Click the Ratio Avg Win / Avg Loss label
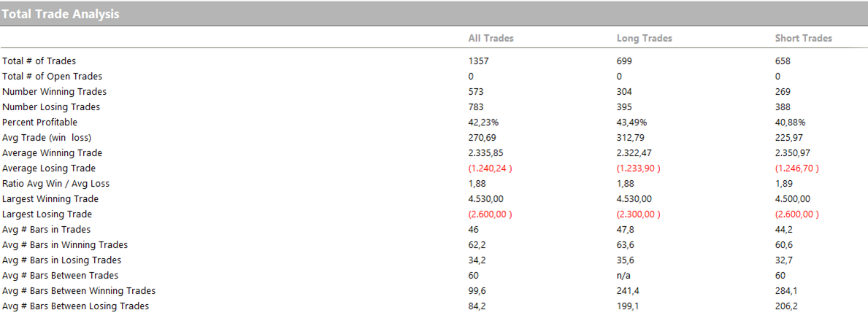Image resolution: width=868 pixels, height=318 pixels. click(x=55, y=184)
